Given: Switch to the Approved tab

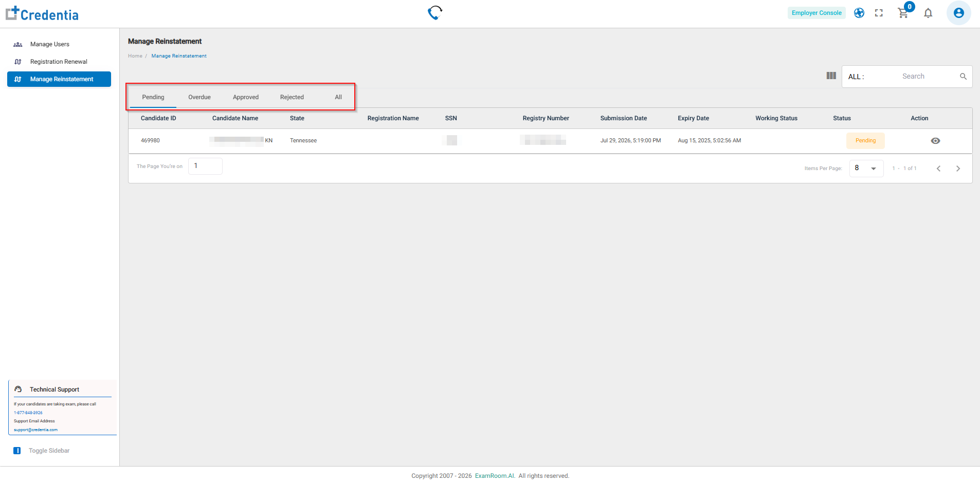Looking at the screenshot, I should pos(246,97).
